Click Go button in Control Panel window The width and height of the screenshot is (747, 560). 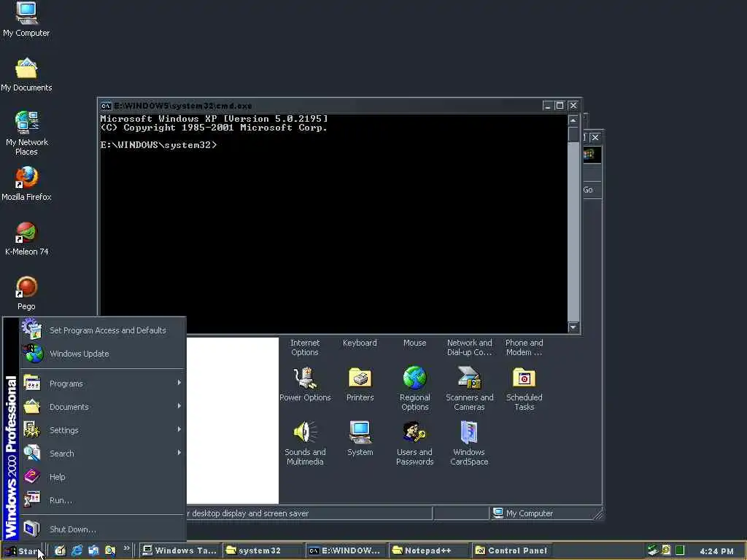click(589, 190)
